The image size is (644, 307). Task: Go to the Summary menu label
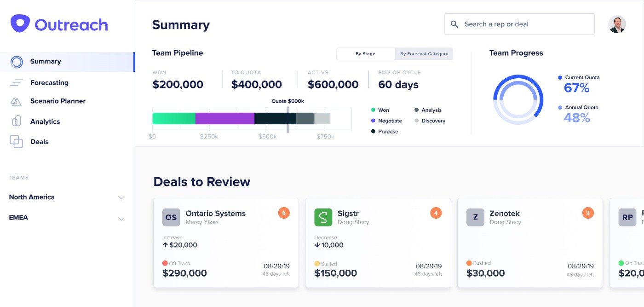coord(46,61)
